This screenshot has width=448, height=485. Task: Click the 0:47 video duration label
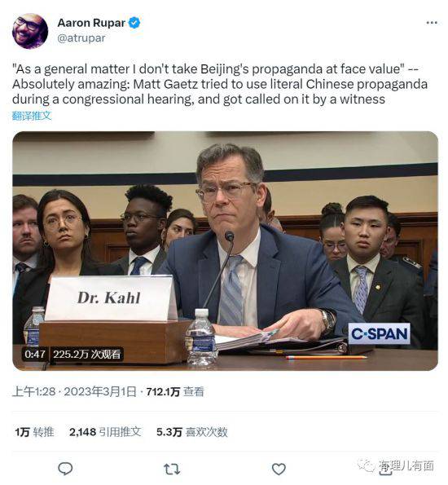(x=35, y=354)
